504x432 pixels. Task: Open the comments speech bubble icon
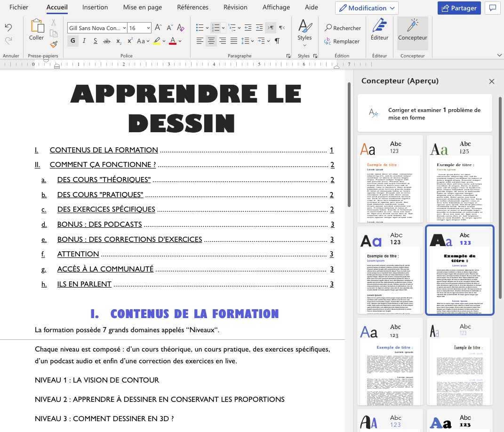[x=492, y=8]
